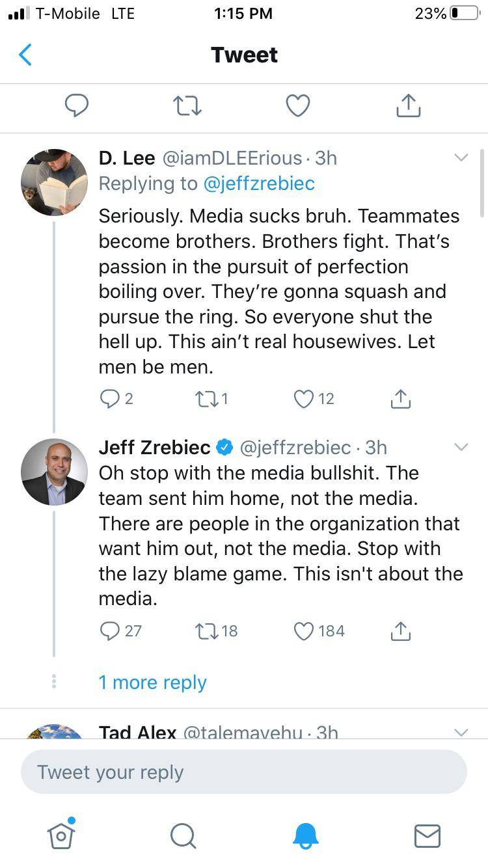View Jeff Zrebiec's verified badge
Viewport: 488px width, 868px height.
point(224,447)
